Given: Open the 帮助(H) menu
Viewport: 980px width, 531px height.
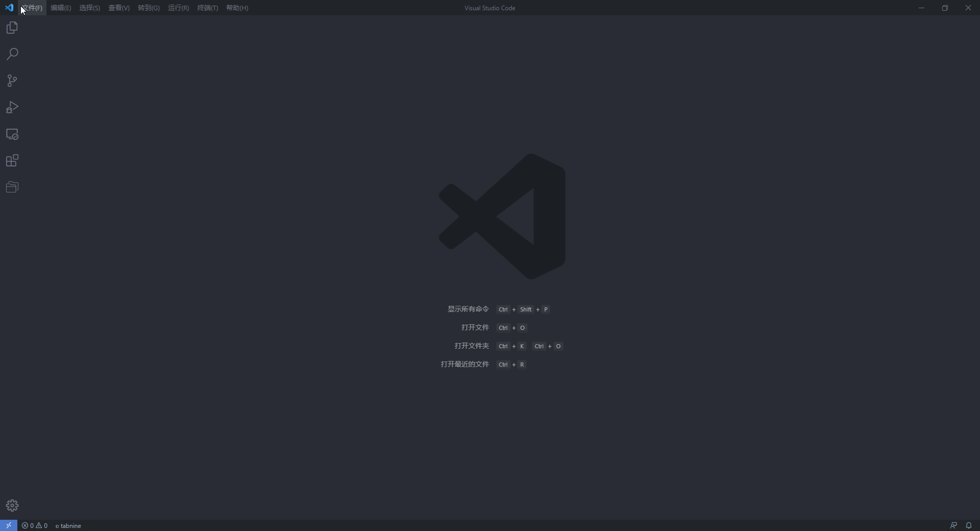Looking at the screenshot, I should coord(237,8).
